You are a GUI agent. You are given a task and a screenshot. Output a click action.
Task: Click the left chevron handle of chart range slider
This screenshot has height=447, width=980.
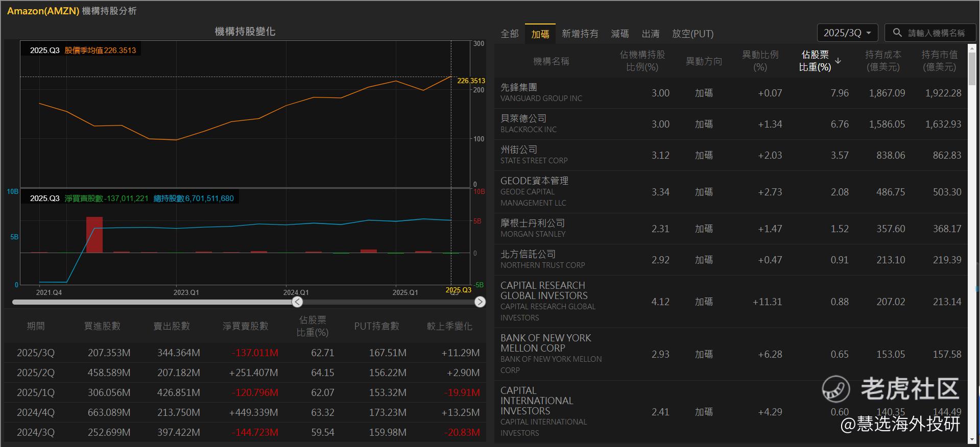pos(297,302)
